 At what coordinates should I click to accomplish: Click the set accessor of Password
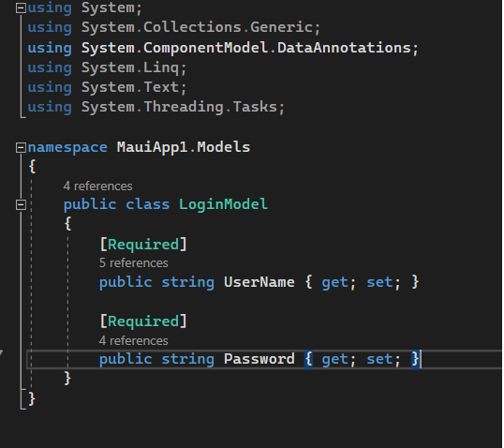pos(379,360)
